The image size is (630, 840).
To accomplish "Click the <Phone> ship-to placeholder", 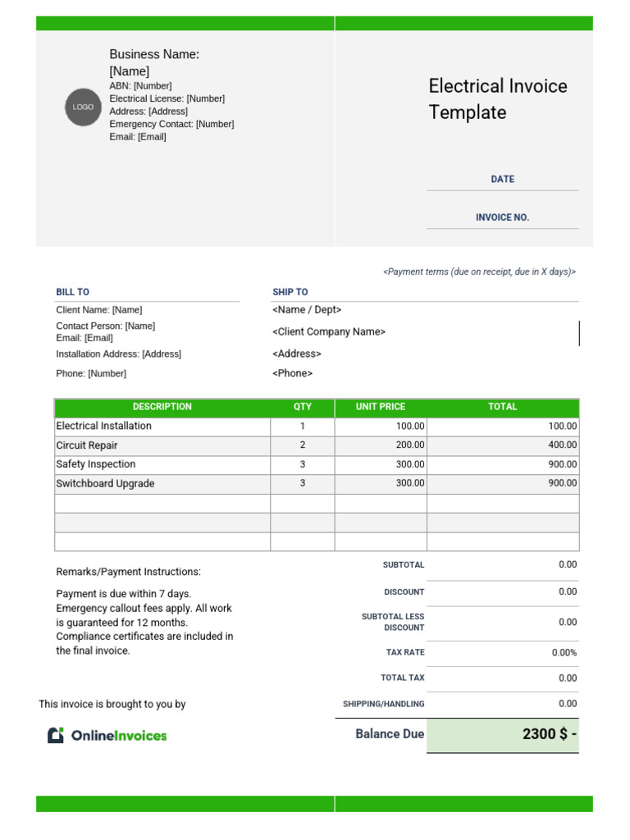I will [x=292, y=373].
